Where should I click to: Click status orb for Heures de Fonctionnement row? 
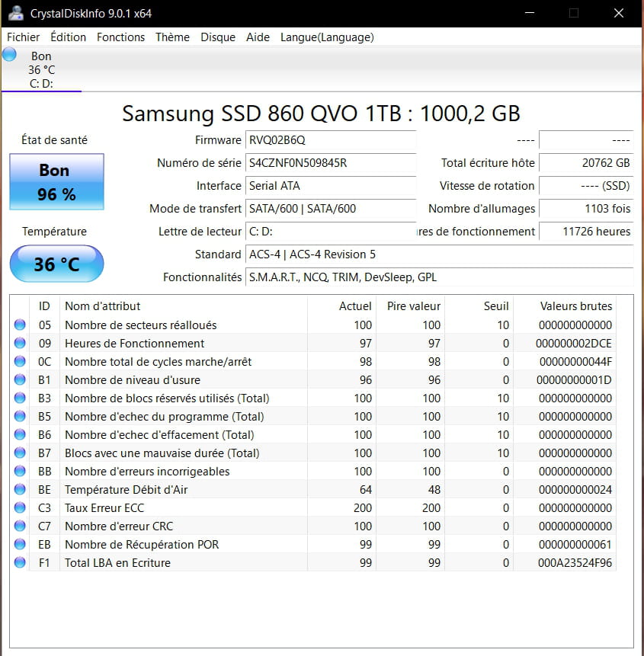(x=20, y=343)
